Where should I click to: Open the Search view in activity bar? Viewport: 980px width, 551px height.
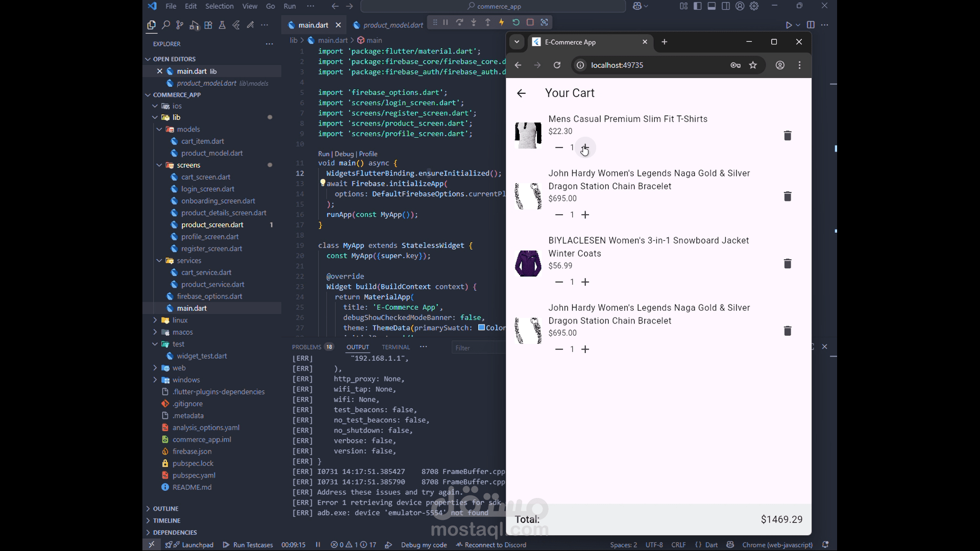[x=165, y=25]
